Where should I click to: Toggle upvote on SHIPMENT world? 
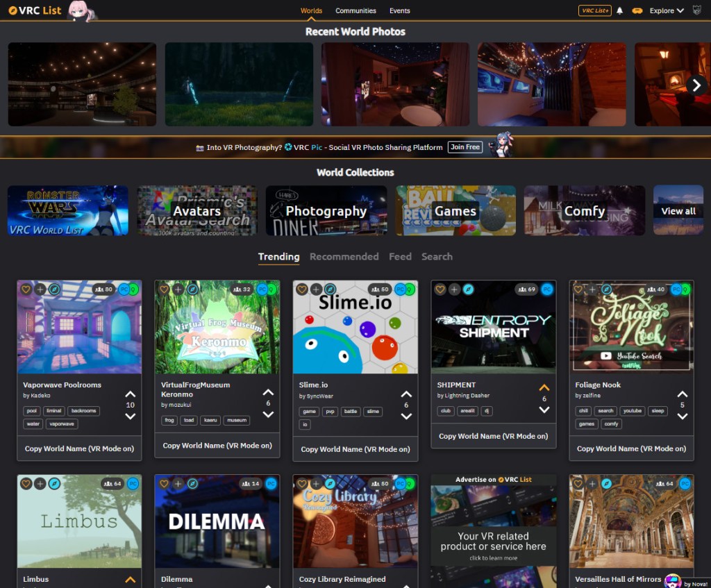click(x=544, y=388)
